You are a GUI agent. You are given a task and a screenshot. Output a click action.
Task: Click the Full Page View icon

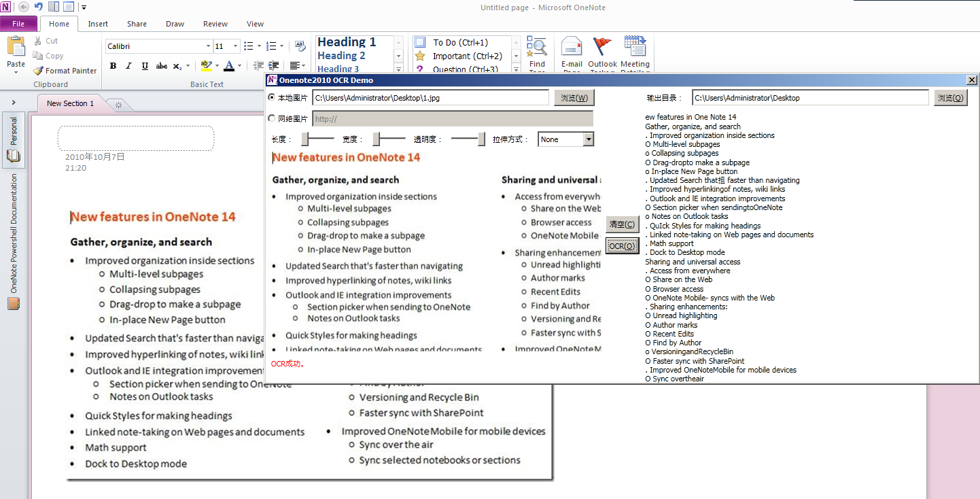coord(69,7)
